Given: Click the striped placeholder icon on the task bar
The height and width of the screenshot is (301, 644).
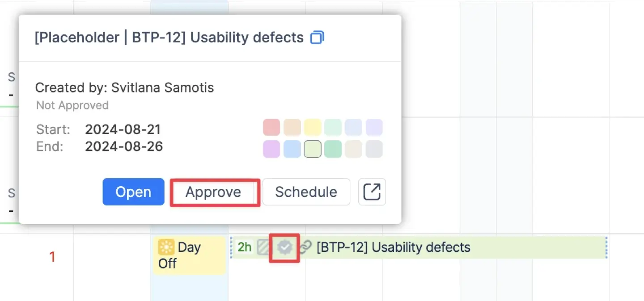Looking at the screenshot, I should click(x=264, y=247).
